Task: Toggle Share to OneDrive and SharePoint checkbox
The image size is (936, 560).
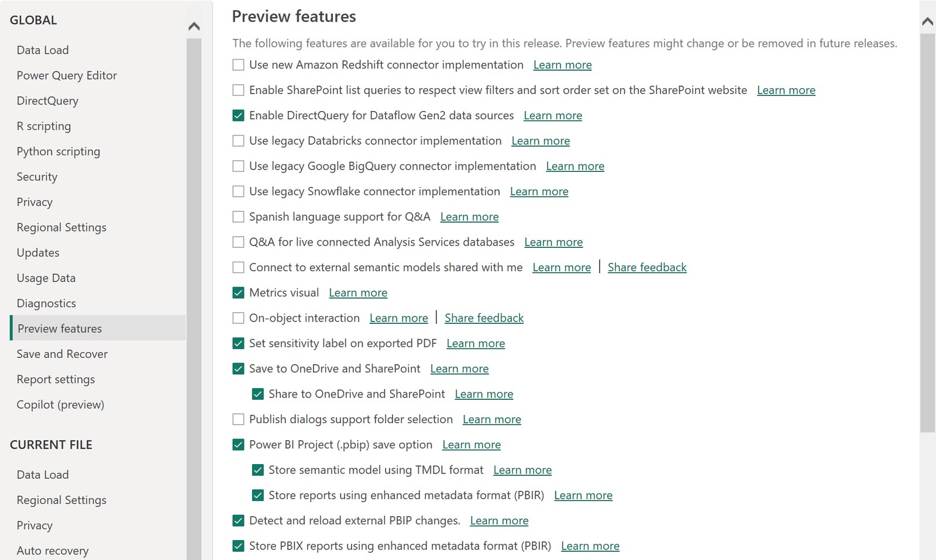Action: click(257, 394)
